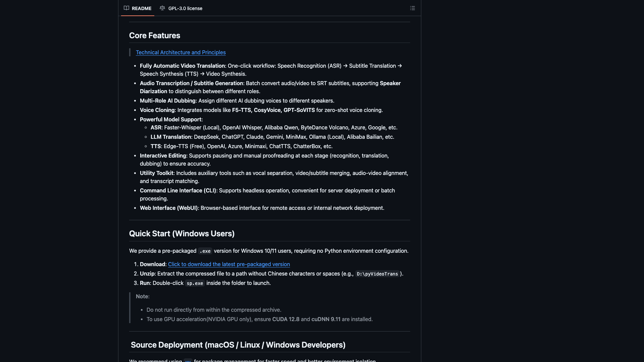Screen dimensions: 644x362
Task: Click the 'Interactive Editing' text
Action: click(163, 156)
